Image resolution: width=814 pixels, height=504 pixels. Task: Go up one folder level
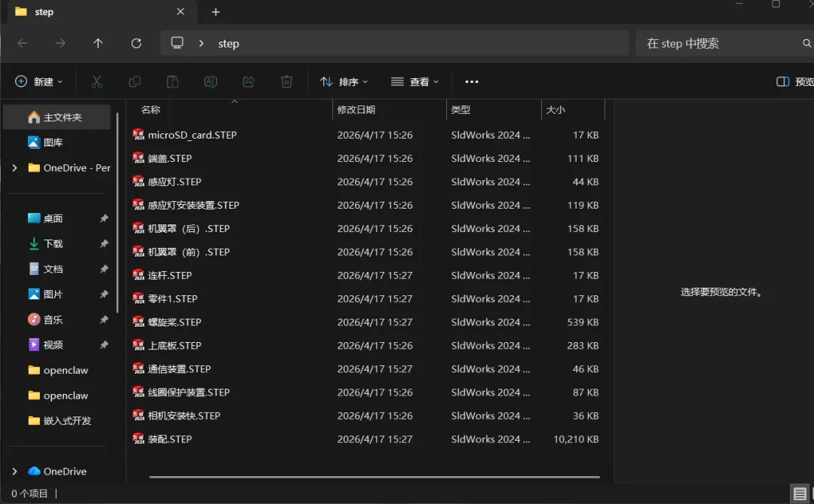(97, 43)
